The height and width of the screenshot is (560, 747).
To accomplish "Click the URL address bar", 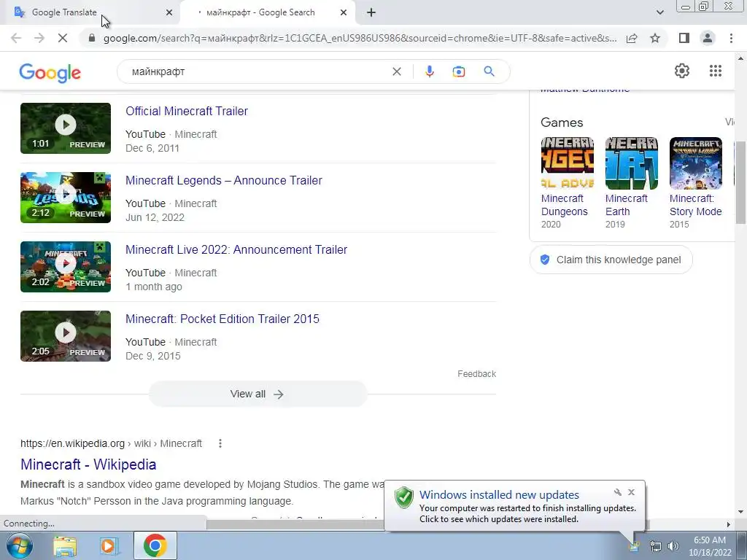I will point(360,38).
